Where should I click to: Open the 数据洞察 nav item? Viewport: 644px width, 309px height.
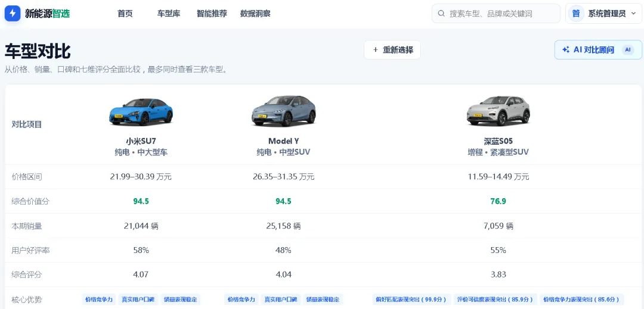pyautogui.click(x=255, y=14)
